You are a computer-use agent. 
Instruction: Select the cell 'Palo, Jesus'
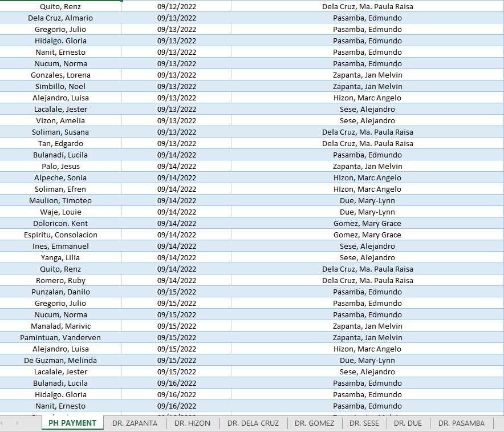(x=60, y=166)
